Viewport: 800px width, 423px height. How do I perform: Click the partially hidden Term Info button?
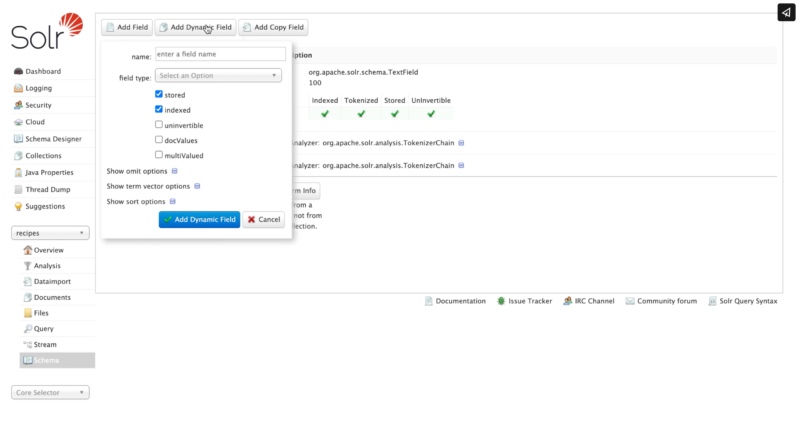[x=306, y=190]
